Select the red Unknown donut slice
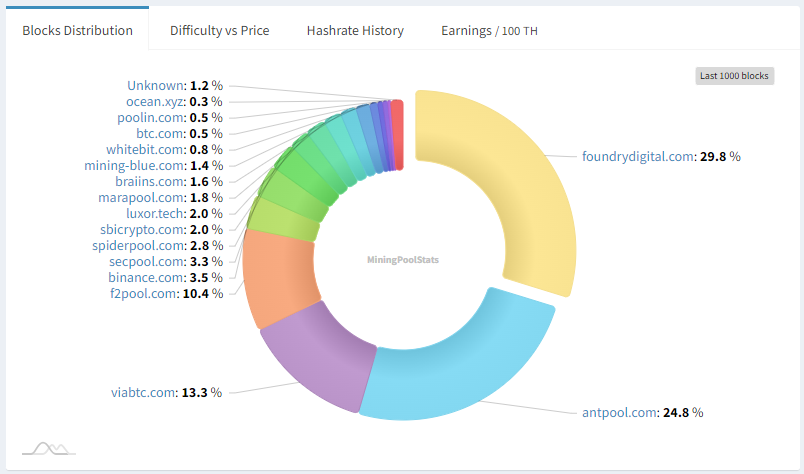The image size is (804, 474). point(397,134)
